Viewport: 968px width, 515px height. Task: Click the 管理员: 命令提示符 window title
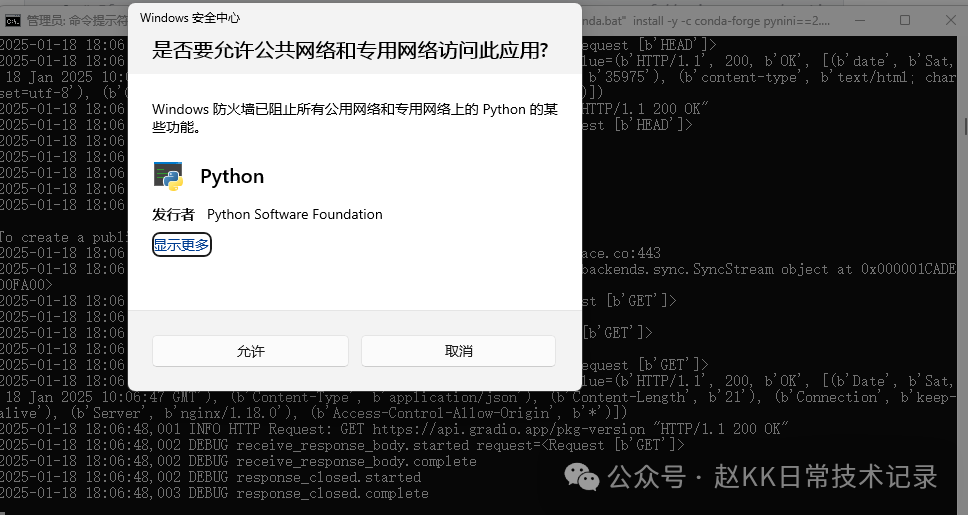pos(77,21)
